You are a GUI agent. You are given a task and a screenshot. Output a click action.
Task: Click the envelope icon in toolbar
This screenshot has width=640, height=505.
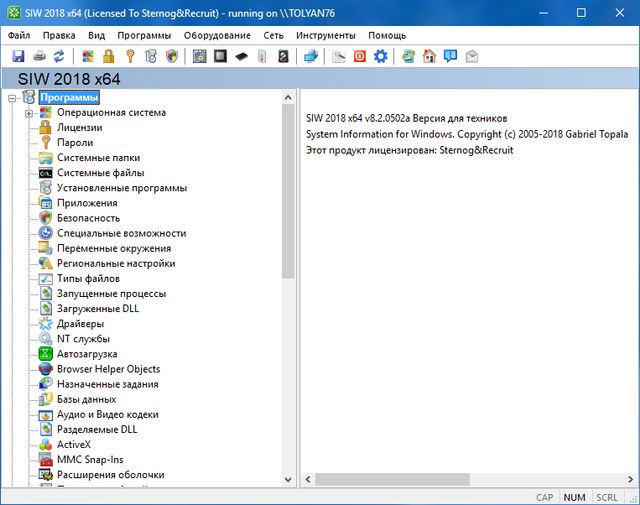471,56
